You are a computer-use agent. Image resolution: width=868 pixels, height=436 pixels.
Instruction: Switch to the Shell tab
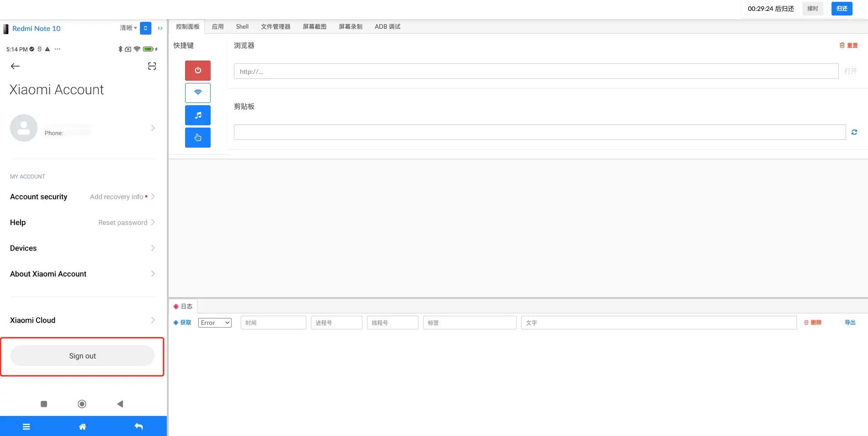(x=242, y=27)
